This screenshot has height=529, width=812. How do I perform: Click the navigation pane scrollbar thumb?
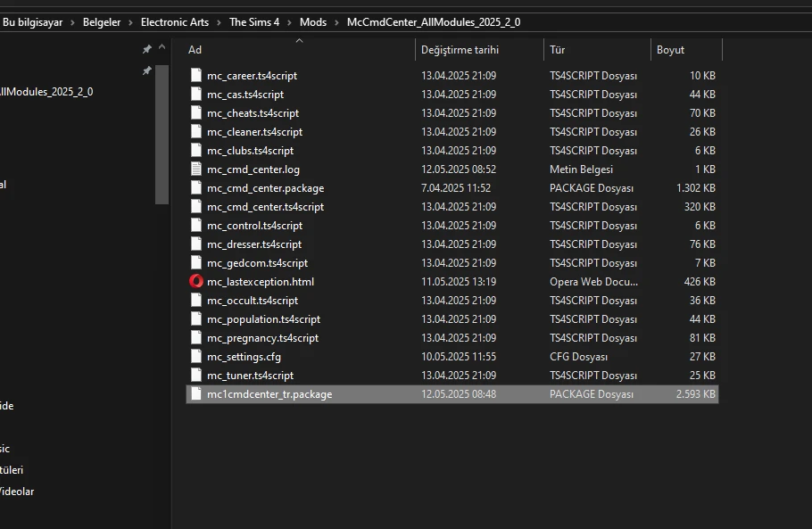[x=162, y=135]
